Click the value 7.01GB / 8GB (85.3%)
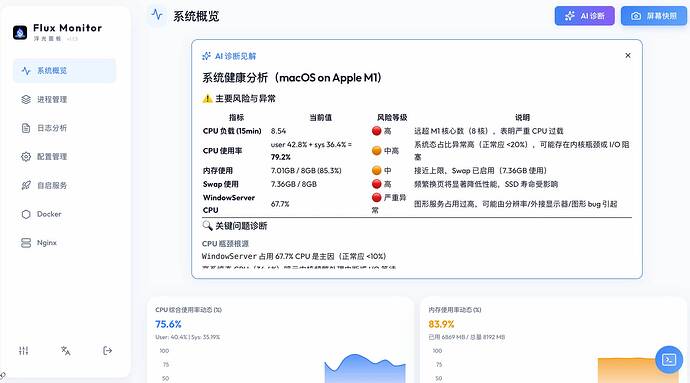The height and width of the screenshot is (383, 690). click(x=306, y=170)
